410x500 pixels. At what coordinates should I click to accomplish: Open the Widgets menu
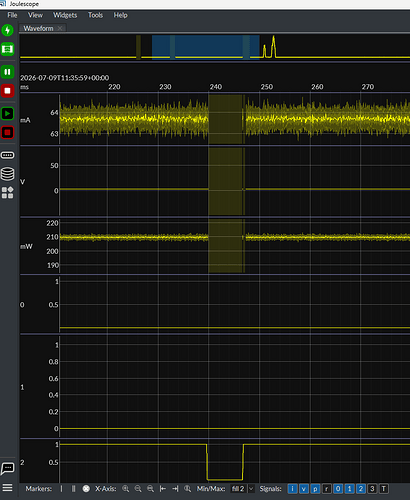(65, 15)
